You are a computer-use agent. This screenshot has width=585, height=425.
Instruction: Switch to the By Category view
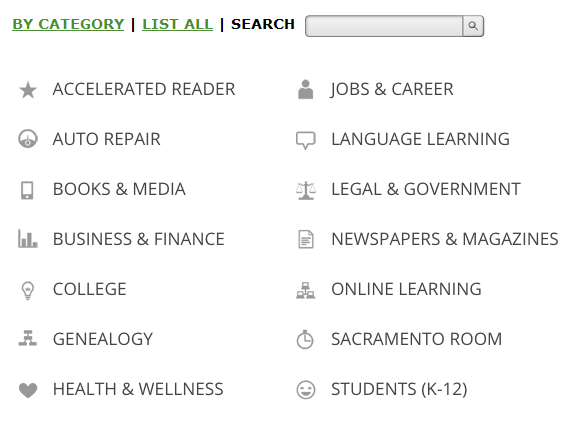(68, 24)
